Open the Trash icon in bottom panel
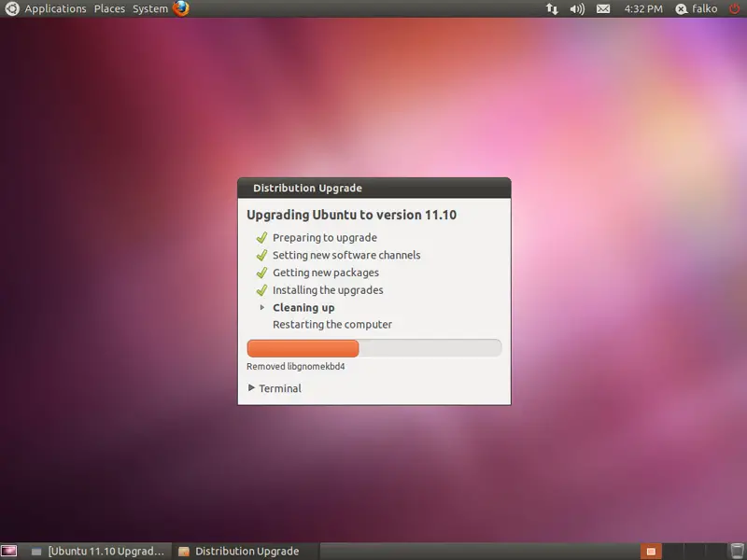The height and width of the screenshot is (560, 747). [x=737, y=552]
